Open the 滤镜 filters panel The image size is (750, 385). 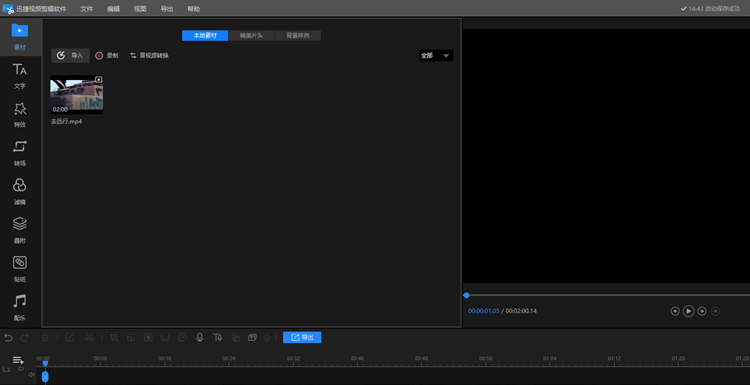click(20, 192)
